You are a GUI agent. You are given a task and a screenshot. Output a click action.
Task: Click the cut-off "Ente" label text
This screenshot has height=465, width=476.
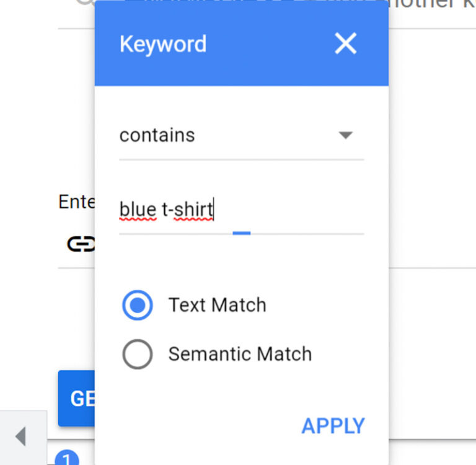76,202
